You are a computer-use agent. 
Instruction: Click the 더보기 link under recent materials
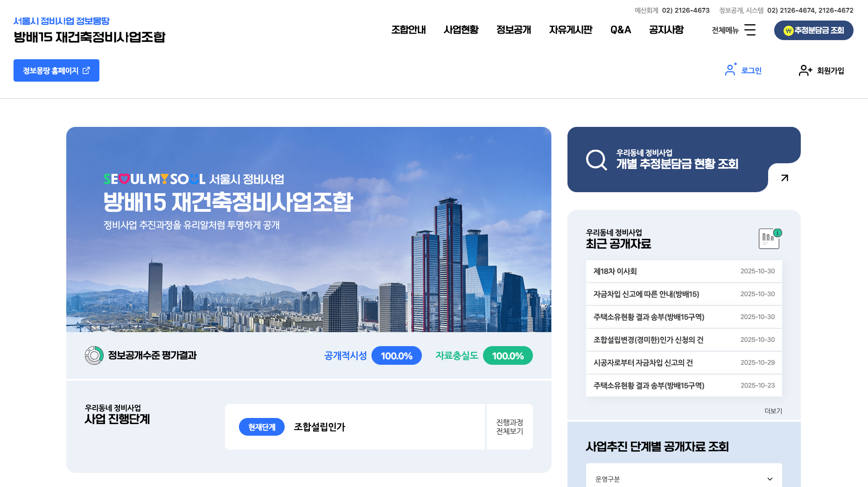click(x=773, y=411)
